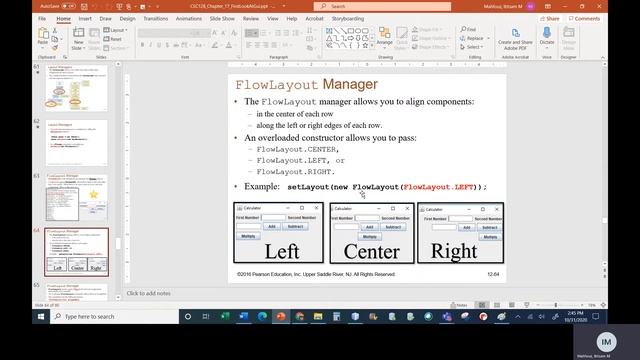The width and height of the screenshot is (640, 360).
Task: Click the Cut scissors icon
Action: pyautogui.click(x=55, y=31)
